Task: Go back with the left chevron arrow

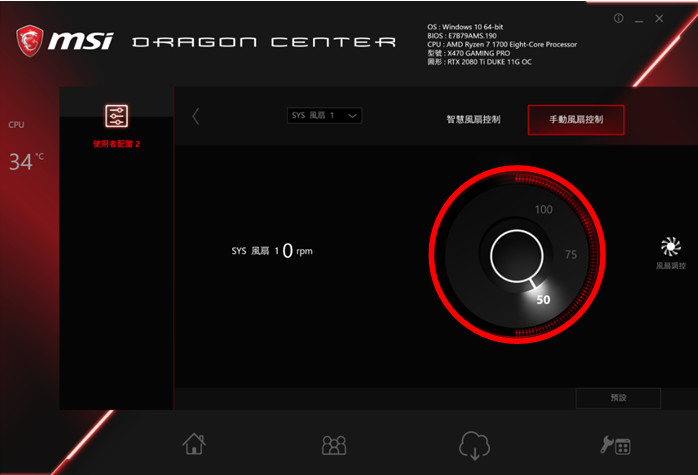Action: 195,117
